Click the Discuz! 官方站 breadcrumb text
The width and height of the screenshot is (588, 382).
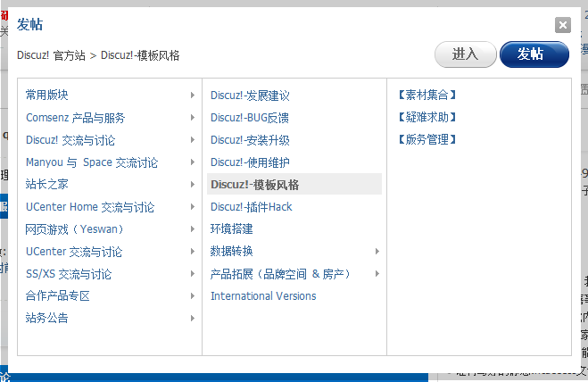click(52, 55)
